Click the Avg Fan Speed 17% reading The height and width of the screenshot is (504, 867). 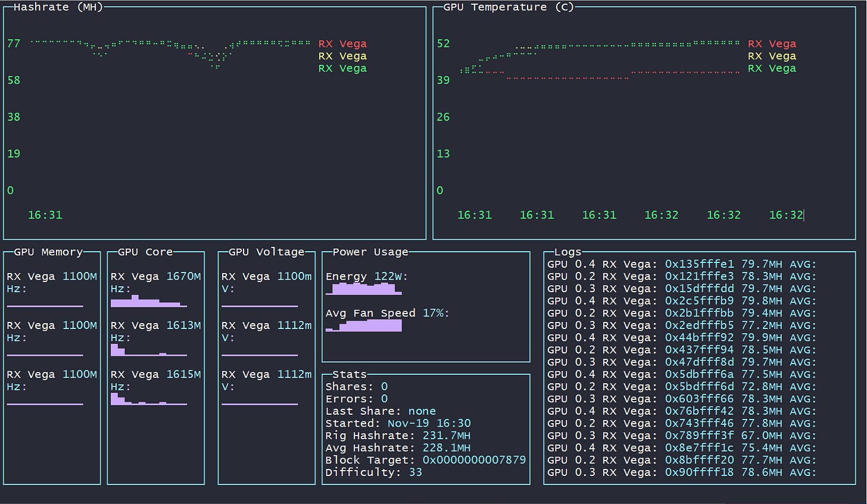388,313
